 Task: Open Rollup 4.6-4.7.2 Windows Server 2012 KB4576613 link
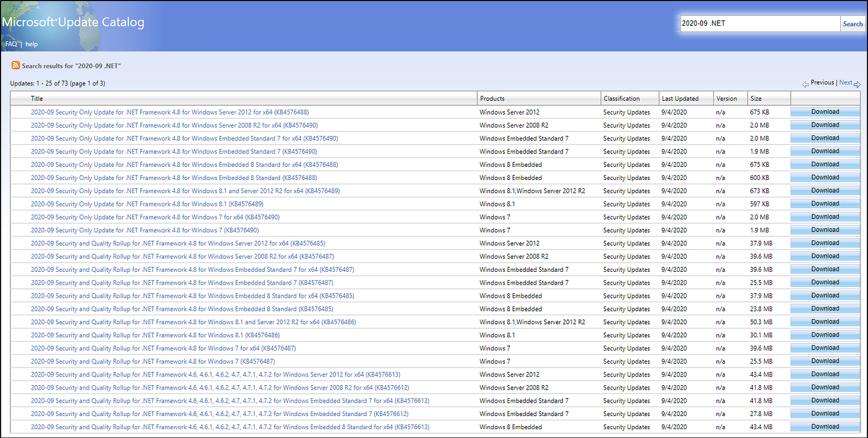coord(216,375)
